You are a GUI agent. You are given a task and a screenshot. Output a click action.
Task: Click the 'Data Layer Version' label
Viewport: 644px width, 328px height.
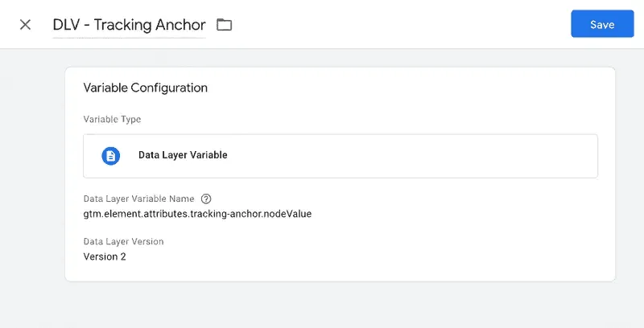click(x=123, y=241)
